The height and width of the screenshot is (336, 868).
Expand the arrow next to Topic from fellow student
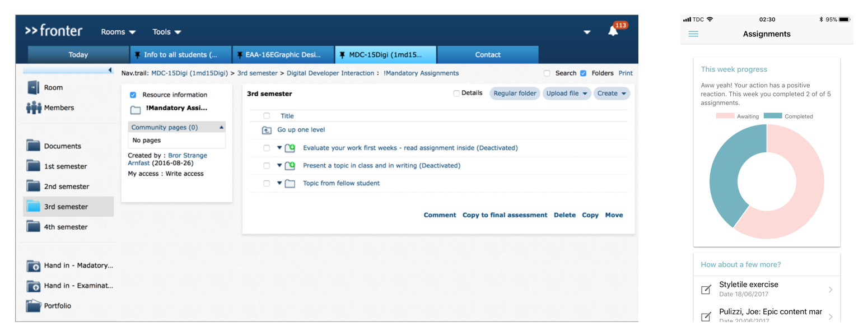click(x=279, y=183)
